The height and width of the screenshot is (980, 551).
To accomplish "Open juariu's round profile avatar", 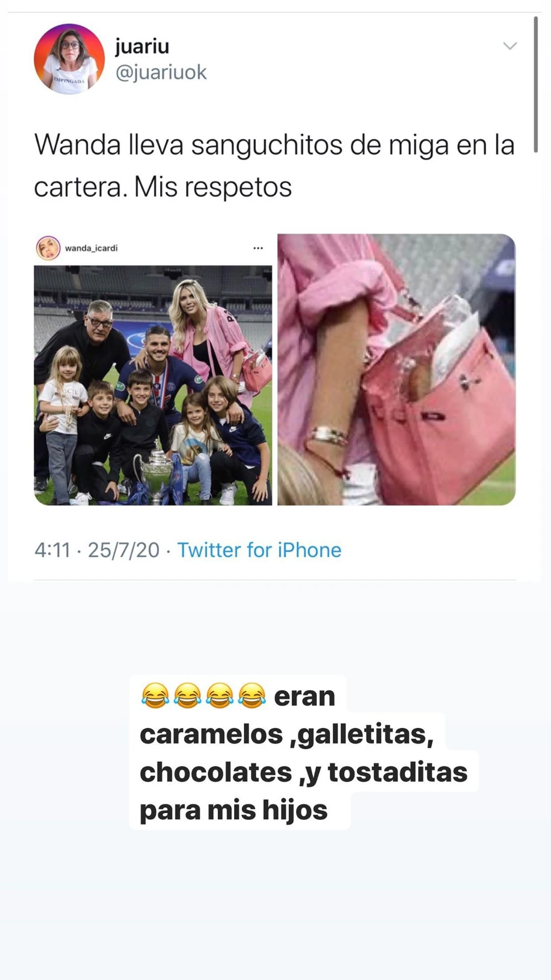I will point(69,59).
